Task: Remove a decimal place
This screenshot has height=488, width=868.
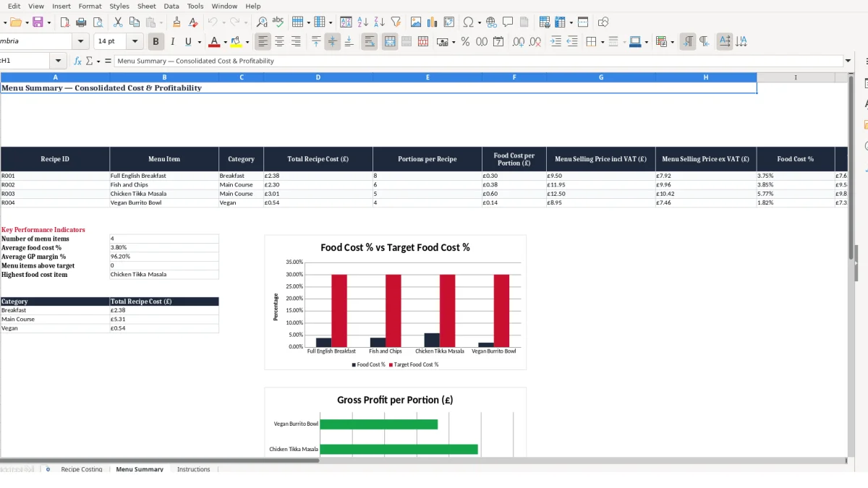Action: pos(535,42)
